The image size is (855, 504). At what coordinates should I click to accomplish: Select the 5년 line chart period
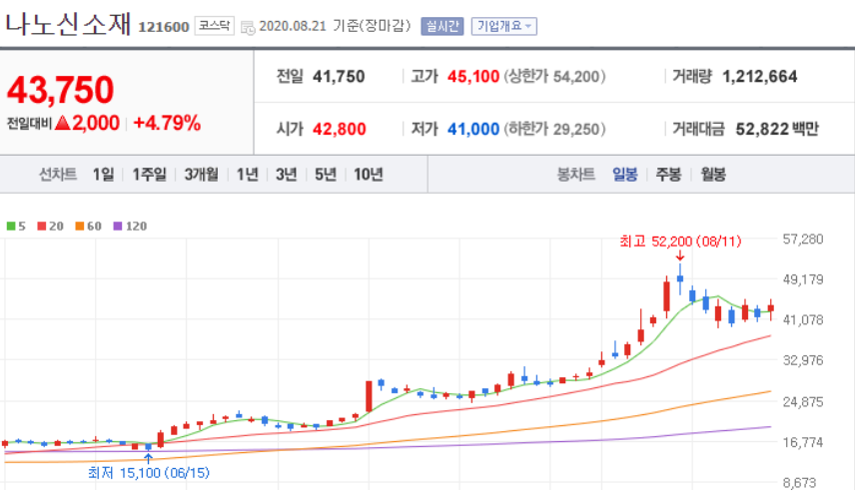point(326,175)
